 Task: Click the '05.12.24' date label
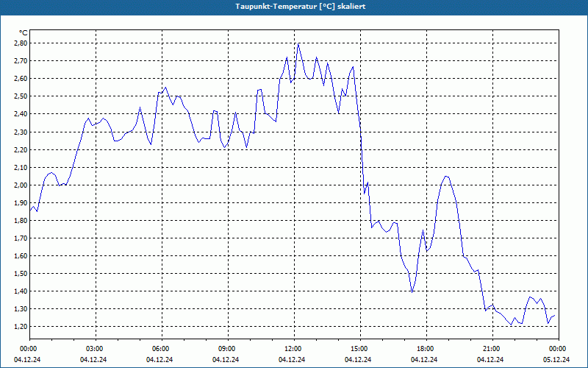556,359
